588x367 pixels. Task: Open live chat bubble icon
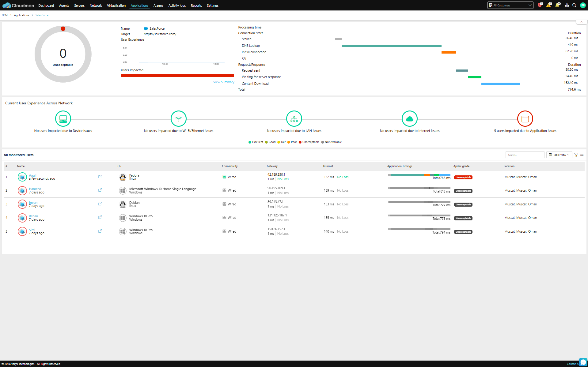(583, 362)
